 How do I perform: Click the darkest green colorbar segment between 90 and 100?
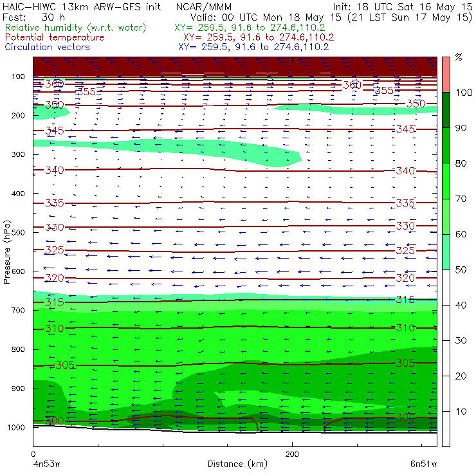(x=446, y=110)
